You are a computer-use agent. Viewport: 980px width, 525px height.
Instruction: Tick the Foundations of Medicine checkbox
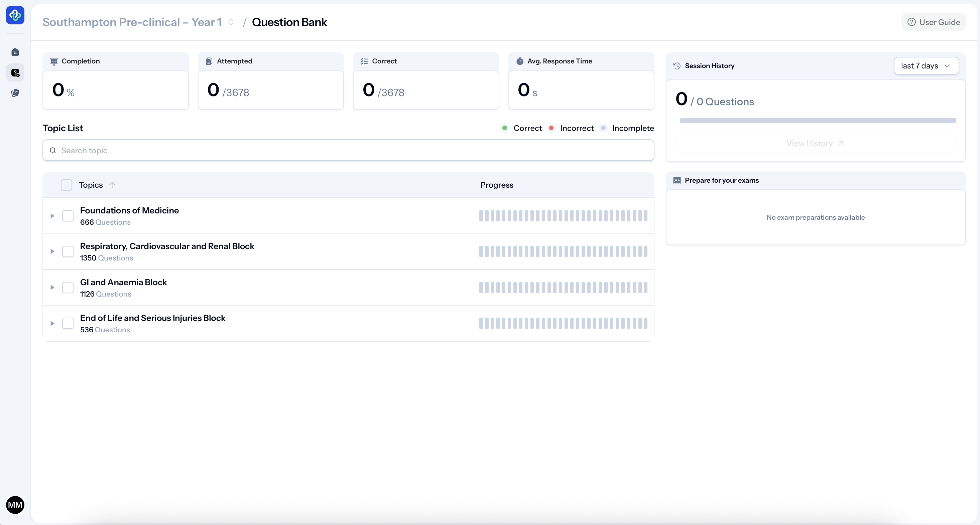point(68,216)
